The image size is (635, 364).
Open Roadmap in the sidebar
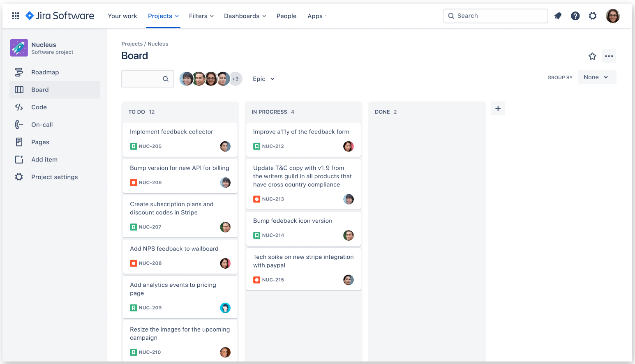click(x=45, y=72)
